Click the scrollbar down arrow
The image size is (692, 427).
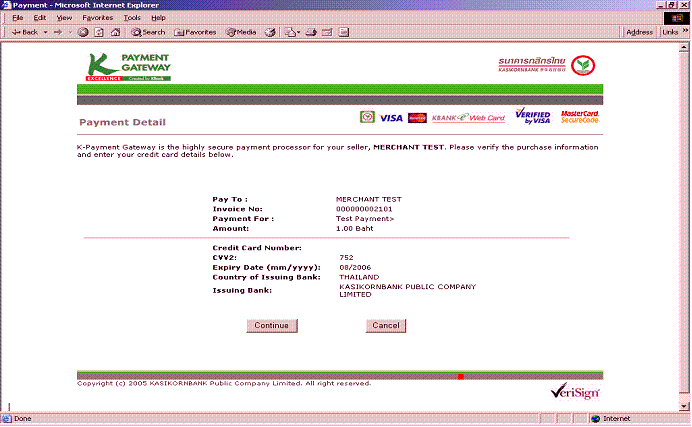[684, 406]
